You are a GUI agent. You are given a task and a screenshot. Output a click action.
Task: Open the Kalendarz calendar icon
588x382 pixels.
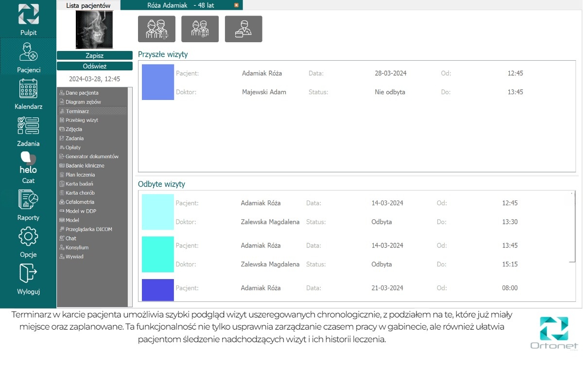point(28,89)
